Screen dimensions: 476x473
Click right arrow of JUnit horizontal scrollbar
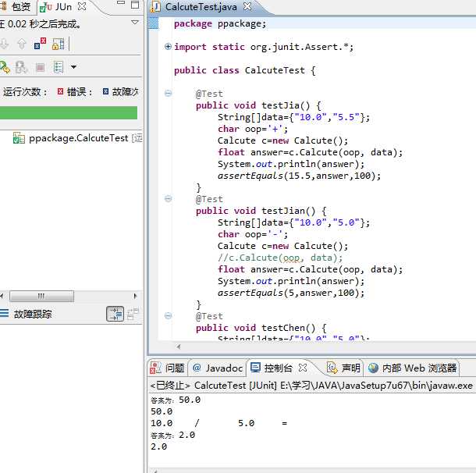click(136, 296)
